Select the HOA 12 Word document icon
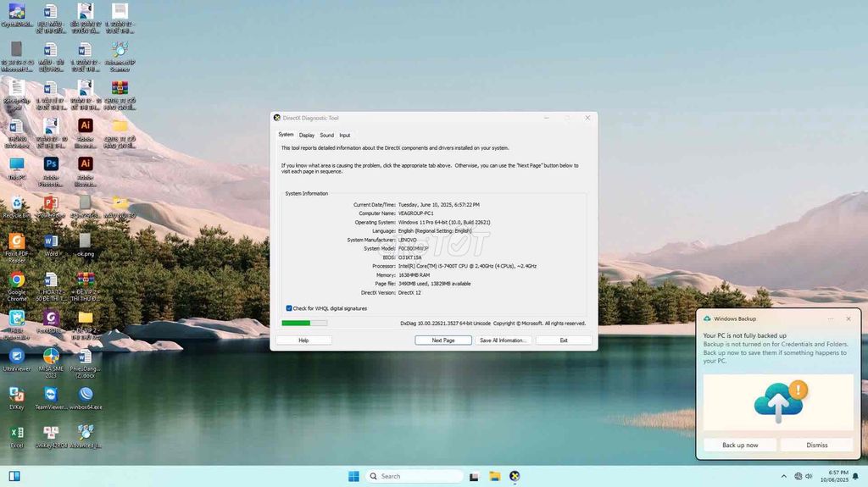Image resolution: width=868 pixels, height=487 pixels. pos(51,286)
